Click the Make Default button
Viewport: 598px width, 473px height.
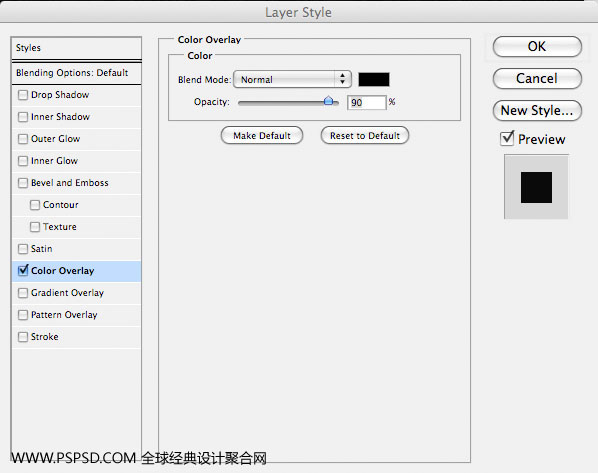coord(262,135)
